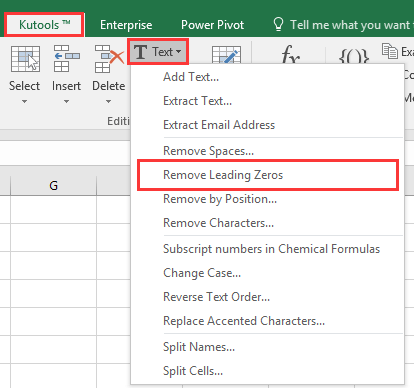Switch to the Enterprise tab

(x=126, y=25)
